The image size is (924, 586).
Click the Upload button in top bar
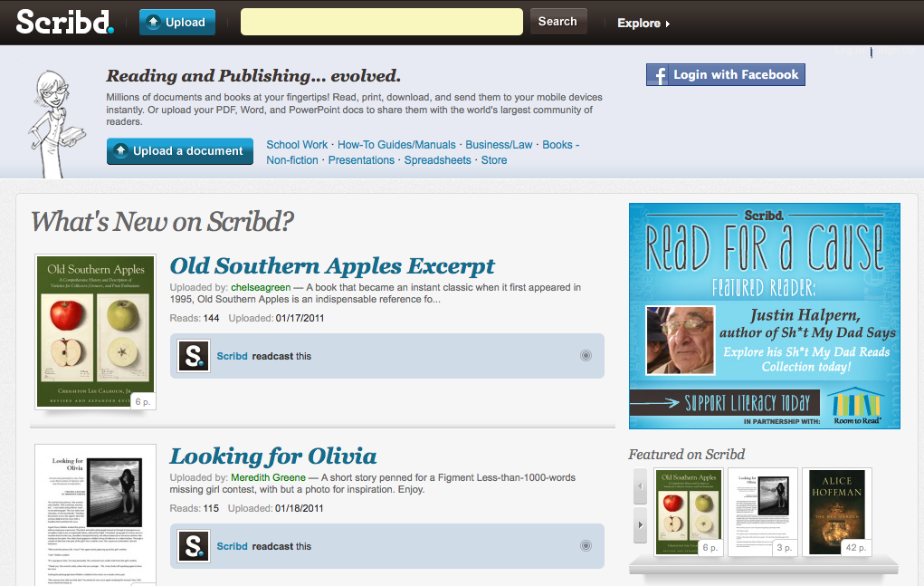[177, 23]
